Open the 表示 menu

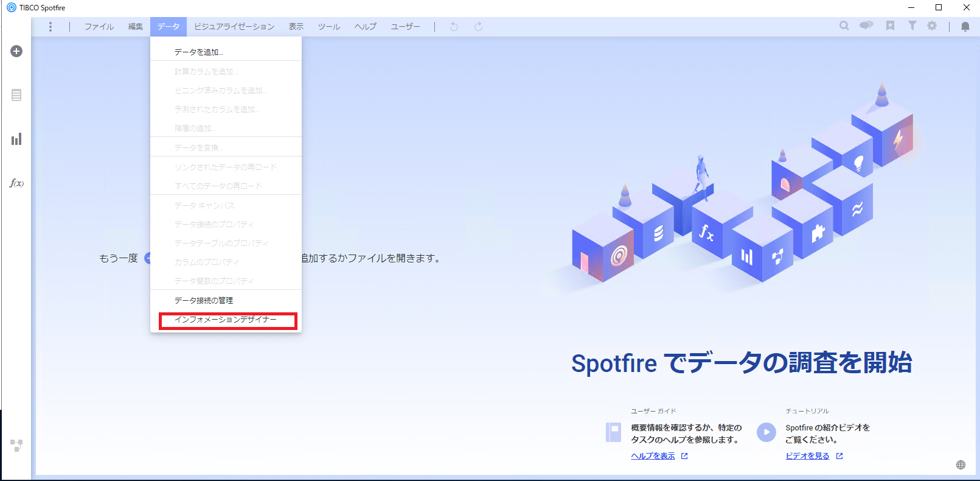296,27
